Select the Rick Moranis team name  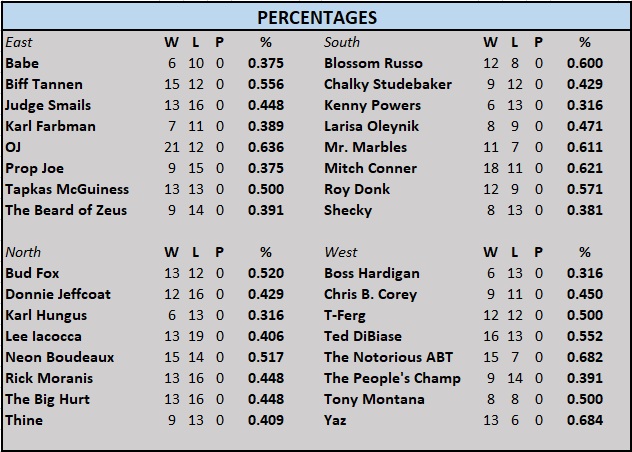coord(49,378)
